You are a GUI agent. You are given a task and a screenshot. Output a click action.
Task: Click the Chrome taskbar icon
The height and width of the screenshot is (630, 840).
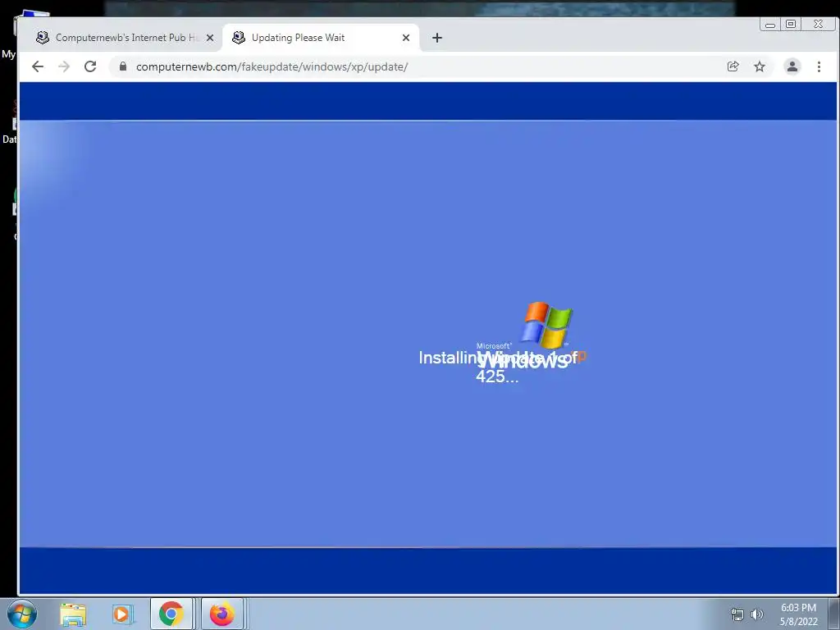(171, 614)
